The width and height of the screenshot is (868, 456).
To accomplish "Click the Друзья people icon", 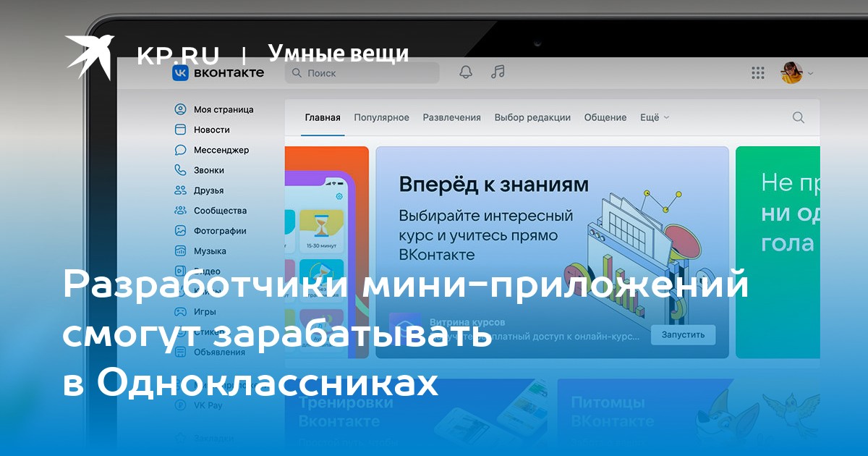I will 180,190.
